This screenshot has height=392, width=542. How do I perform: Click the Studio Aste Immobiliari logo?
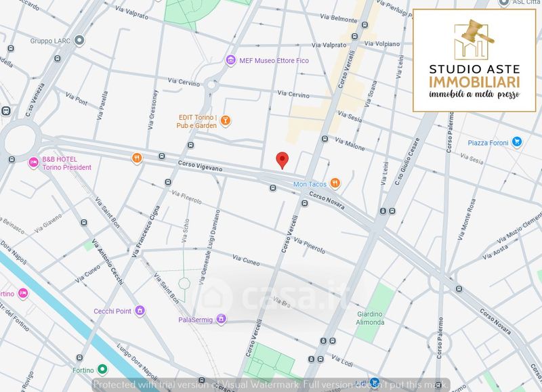click(474, 60)
